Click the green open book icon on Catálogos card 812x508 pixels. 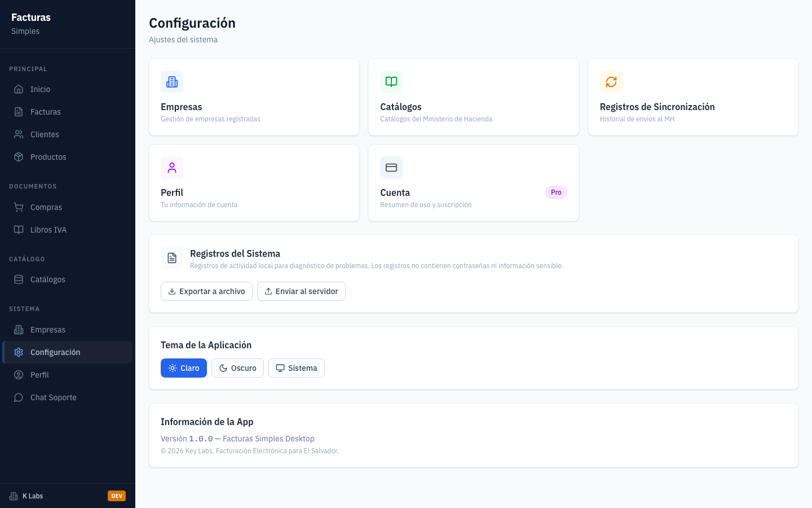(x=391, y=82)
